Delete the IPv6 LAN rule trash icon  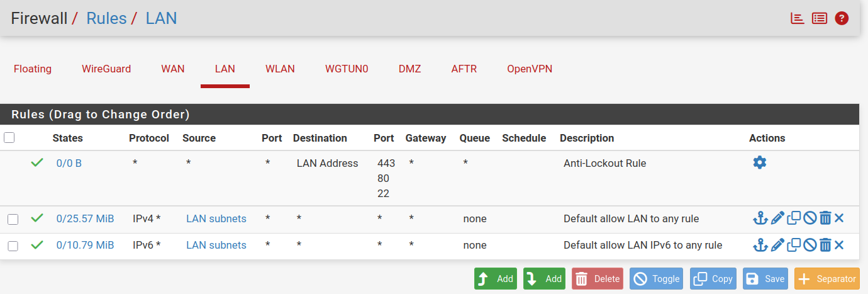825,245
